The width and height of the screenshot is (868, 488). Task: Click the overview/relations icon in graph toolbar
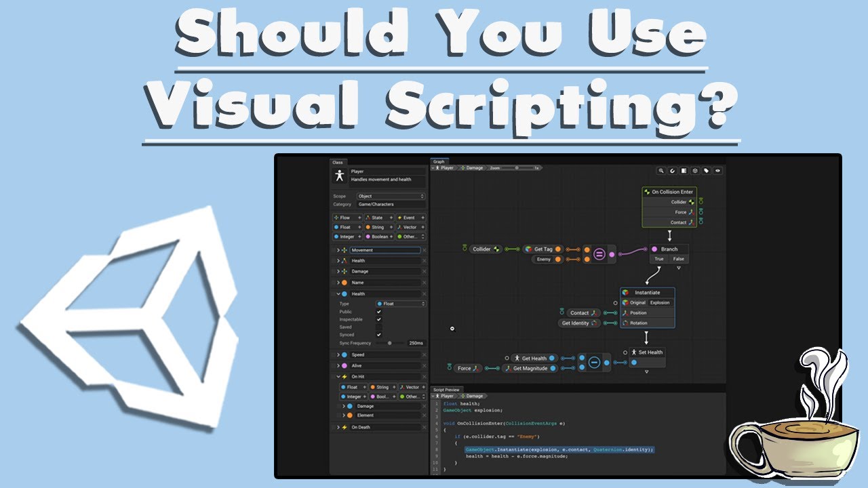tap(672, 170)
